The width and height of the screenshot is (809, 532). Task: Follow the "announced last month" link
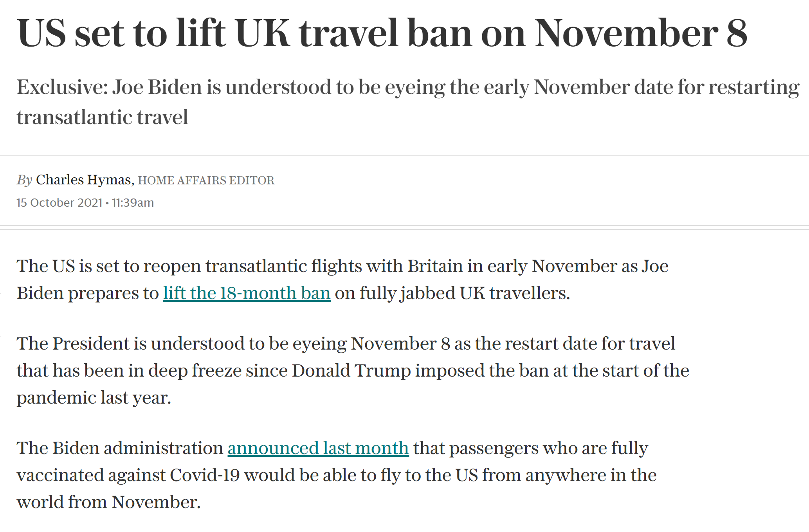coord(318,448)
